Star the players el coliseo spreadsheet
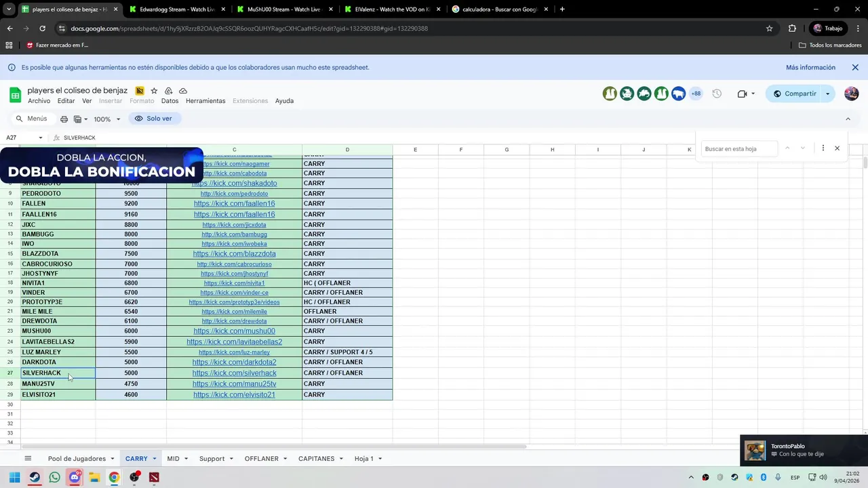Image resolution: width=868 pixels, height=488 pixels. (x=154, y=91)
